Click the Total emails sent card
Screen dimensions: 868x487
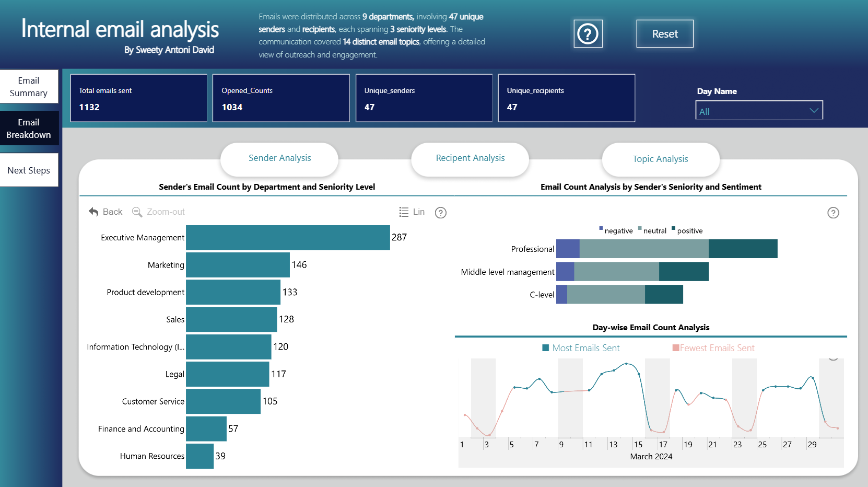coord(139,98)
